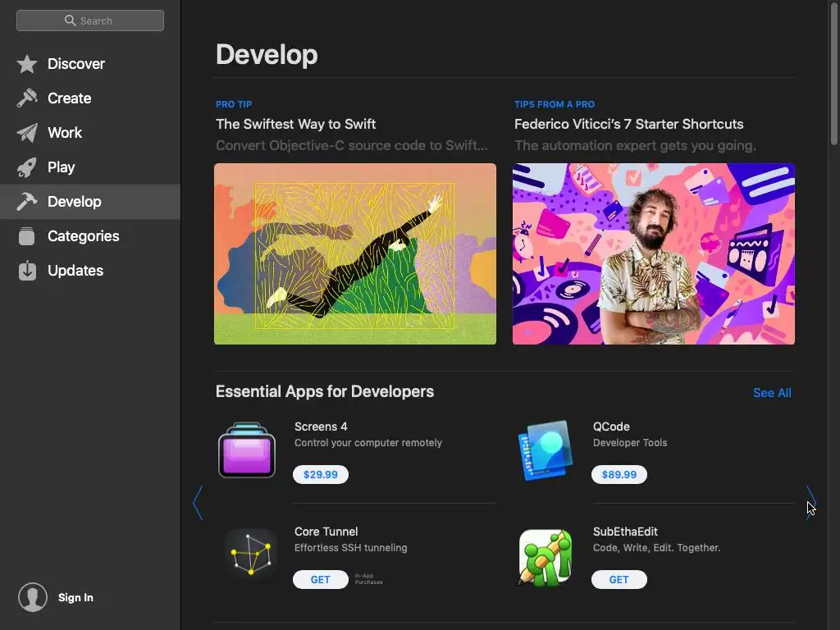Click the 'TIPS FROM A PRO' label

click(x=555, y=104)
